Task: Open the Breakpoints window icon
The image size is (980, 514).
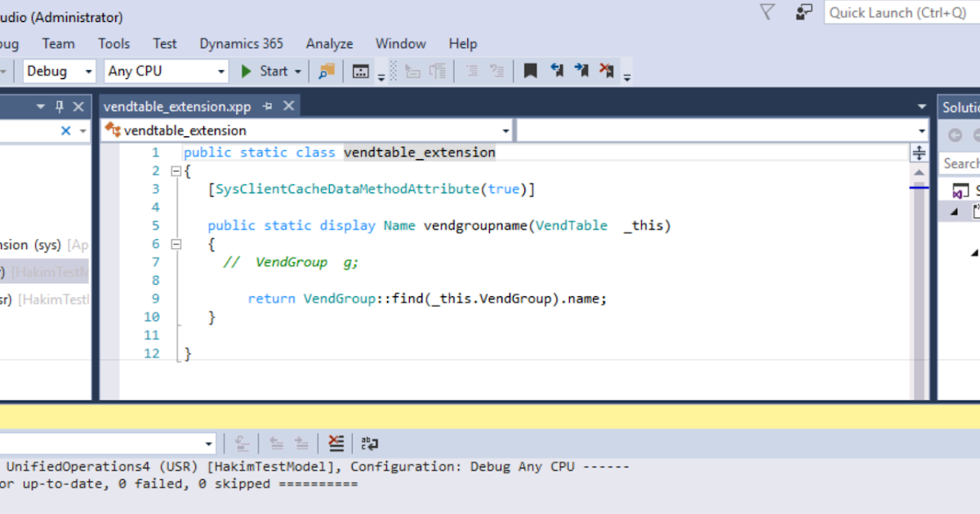Action: [x=361, y=71]
